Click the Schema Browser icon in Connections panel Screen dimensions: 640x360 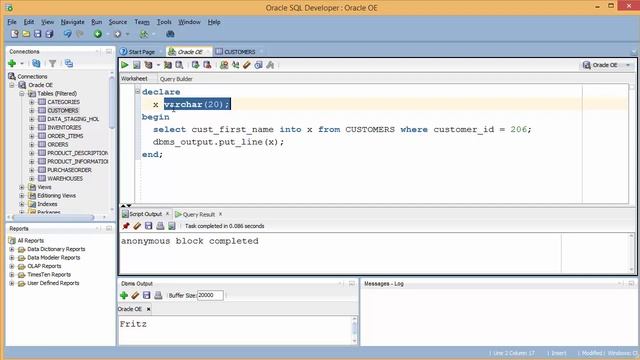coord(69,63)
